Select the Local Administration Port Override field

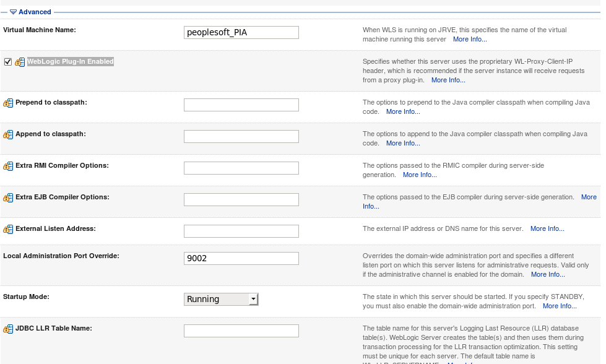(241, 258)
